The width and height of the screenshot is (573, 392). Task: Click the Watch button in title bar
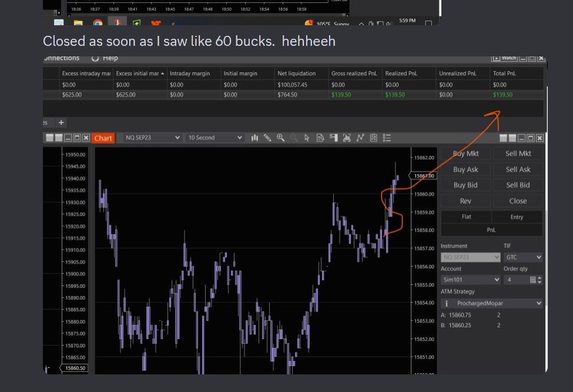point(504,58)
